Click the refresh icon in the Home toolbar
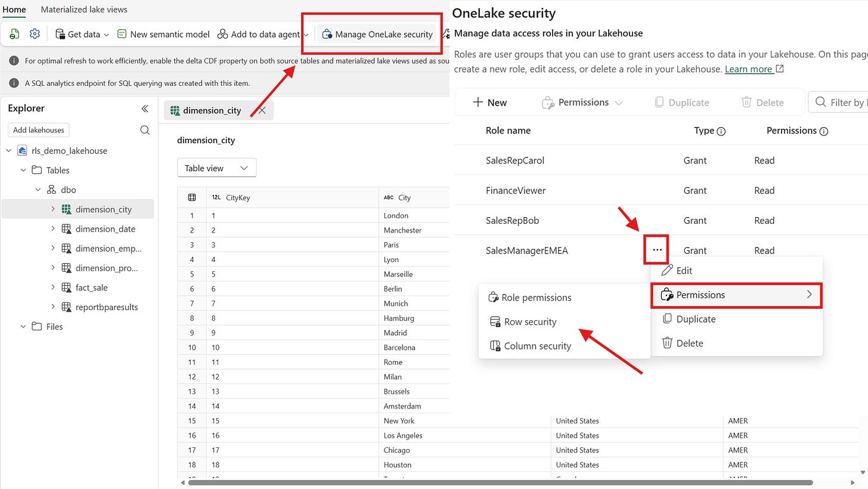868x489 pixels. pyautogui.click(x=14, y=34)
